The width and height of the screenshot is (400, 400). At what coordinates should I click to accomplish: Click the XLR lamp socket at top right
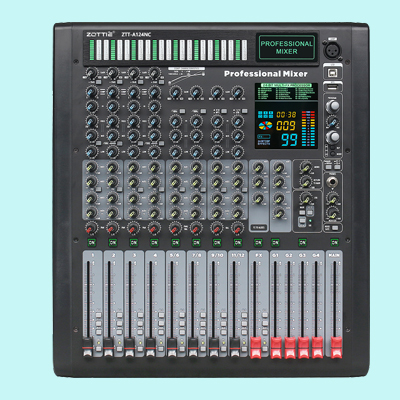point(332,50)
